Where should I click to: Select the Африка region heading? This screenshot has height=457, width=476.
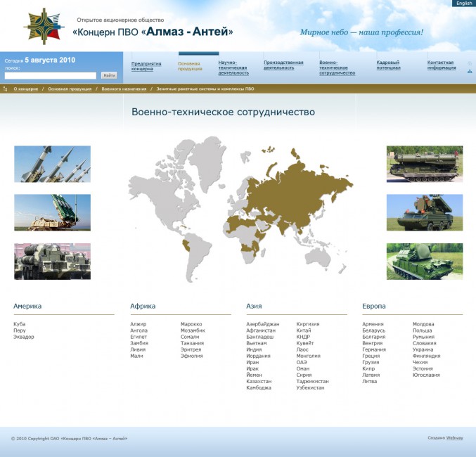(143, 306)
